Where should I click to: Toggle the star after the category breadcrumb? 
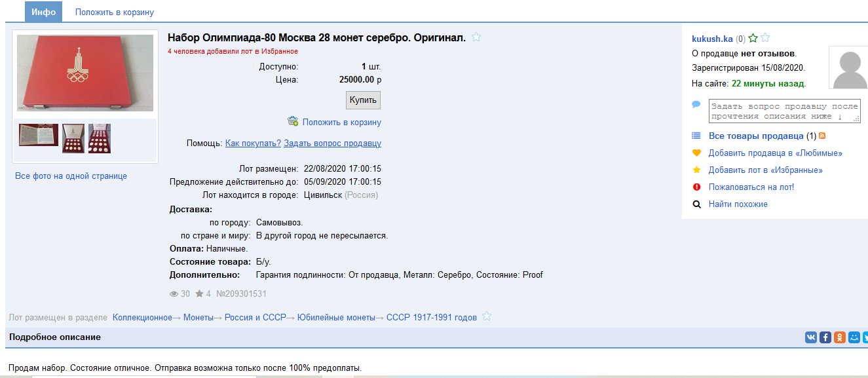pos(487,317)
